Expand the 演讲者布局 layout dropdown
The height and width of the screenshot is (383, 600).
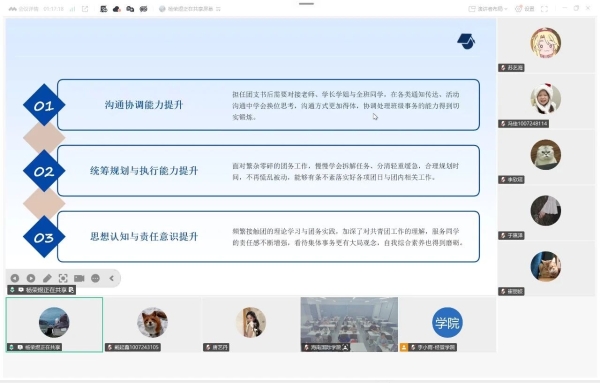click(x=488, y=8)
